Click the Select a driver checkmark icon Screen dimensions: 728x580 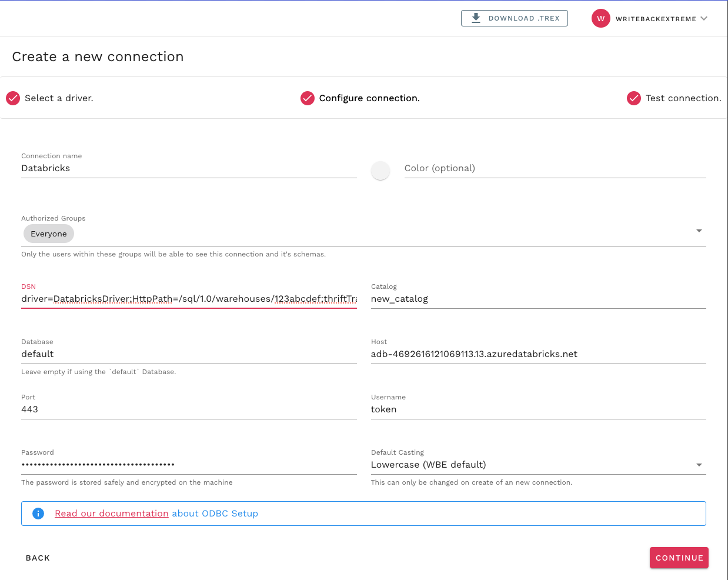coord(13,98)
